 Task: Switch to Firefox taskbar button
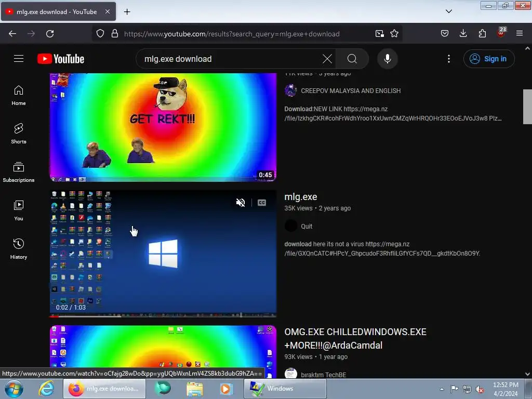tap(104, 389)
